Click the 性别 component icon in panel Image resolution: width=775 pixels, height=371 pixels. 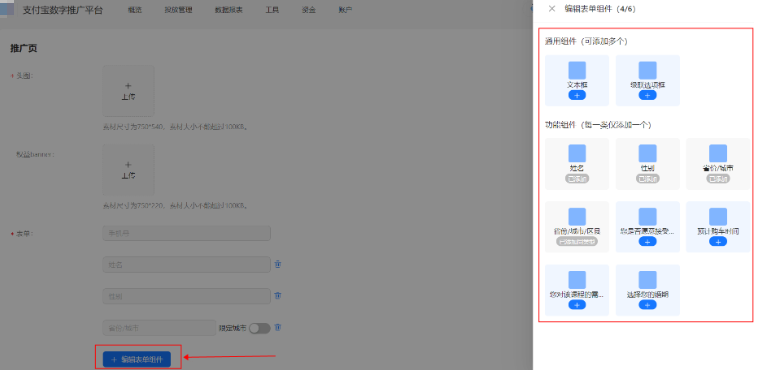[x=647, y=153]
